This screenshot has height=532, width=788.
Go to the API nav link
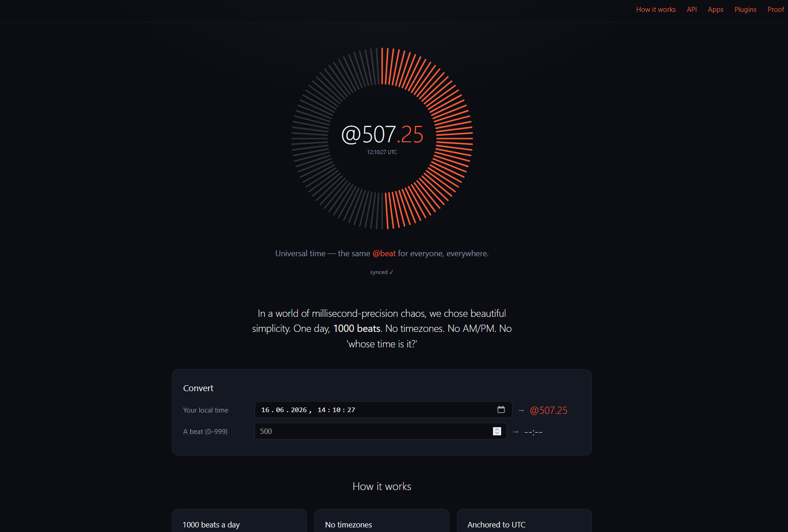click(x=692, y=10)
